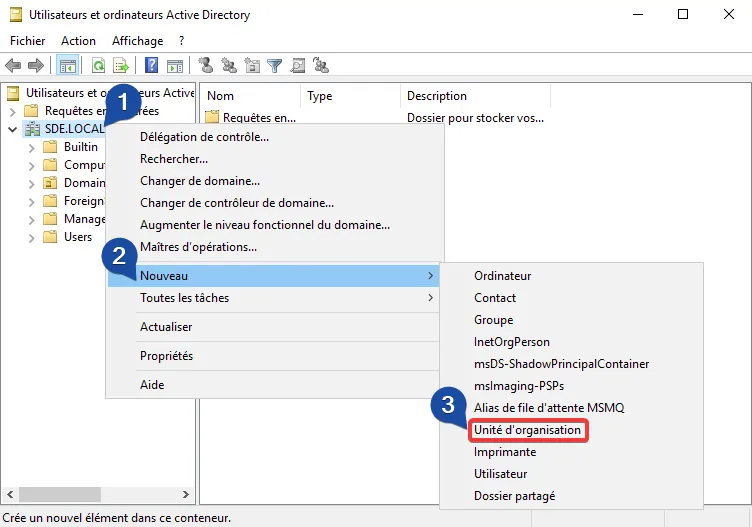
Task: Choose Utilisateur in the Nouveau submenu
Action: pyautogui.click(x=500, y=474)
